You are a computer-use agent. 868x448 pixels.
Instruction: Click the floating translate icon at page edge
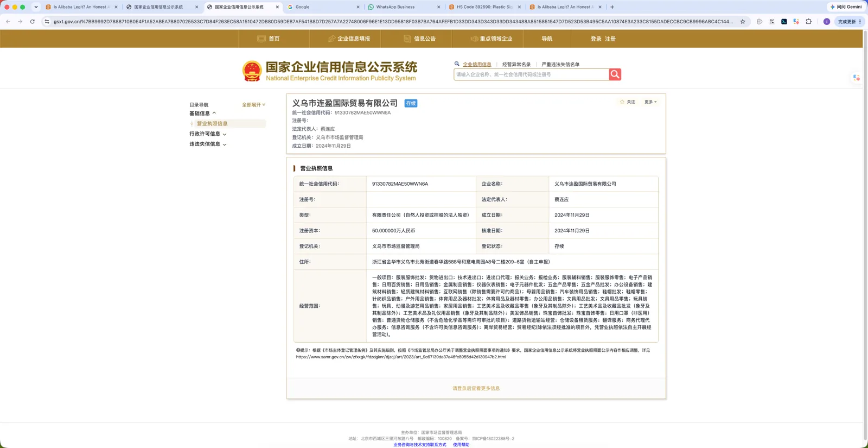coord(857,78)
